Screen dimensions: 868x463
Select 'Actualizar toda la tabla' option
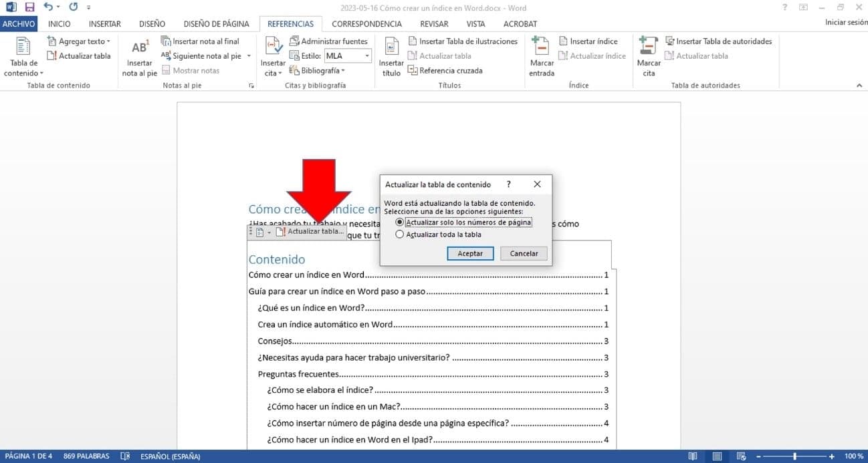(400, 235)
